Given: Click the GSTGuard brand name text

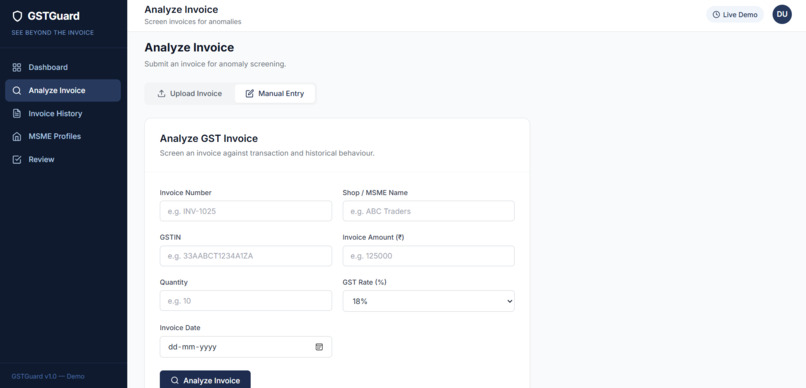Looking at the screenshot, I should tap(53, 16).
